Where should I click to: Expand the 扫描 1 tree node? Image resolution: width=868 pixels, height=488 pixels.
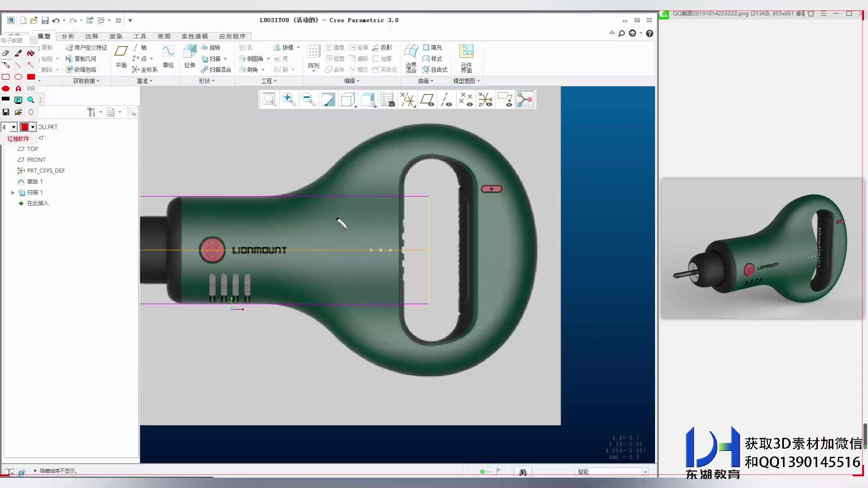pos(13,192)
